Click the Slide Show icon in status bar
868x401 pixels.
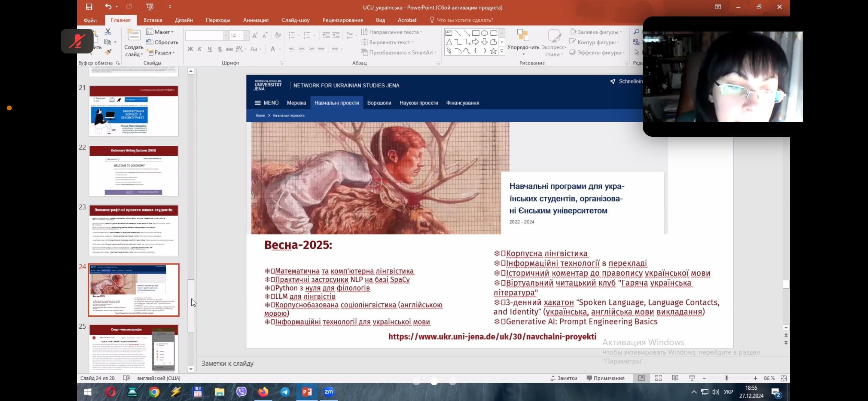tap(692, 378)
